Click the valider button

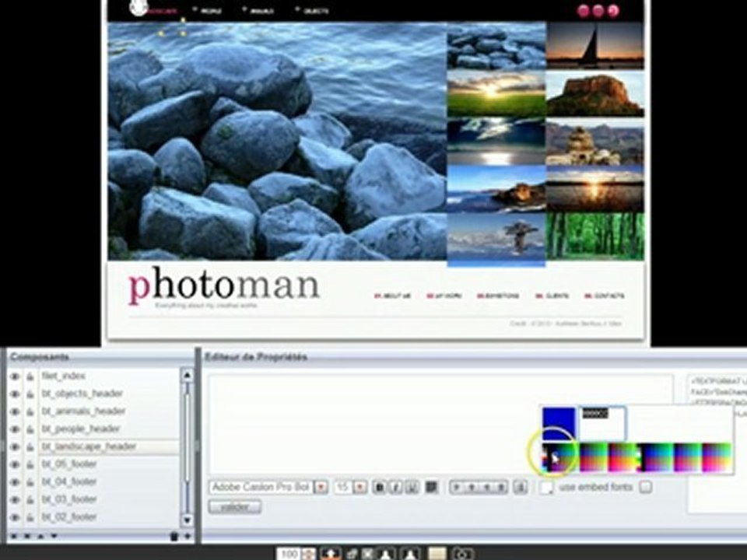click(235, 506)
